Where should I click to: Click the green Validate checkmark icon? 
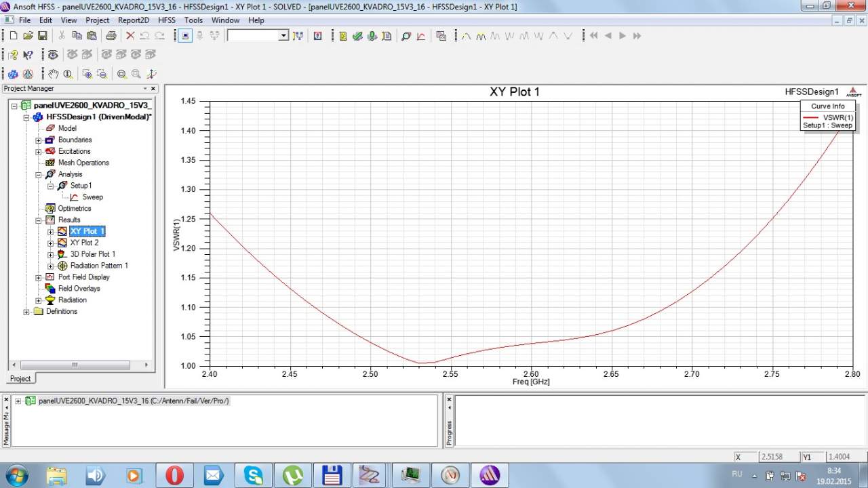(x=357, y=36)
